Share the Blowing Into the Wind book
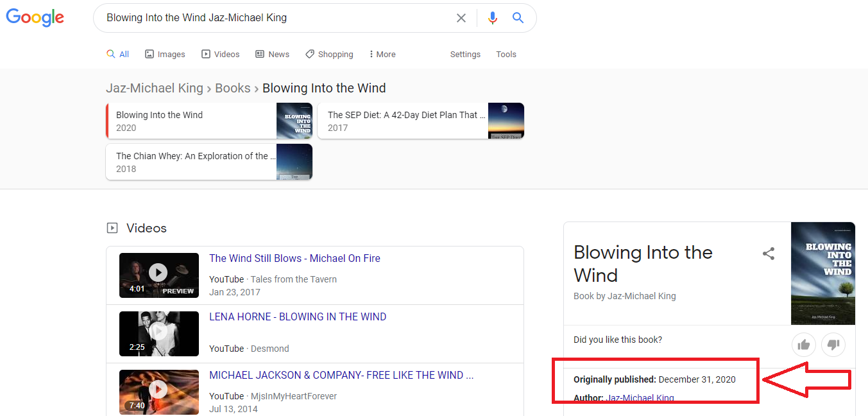The image size is (868, 416). pos(768,254)
